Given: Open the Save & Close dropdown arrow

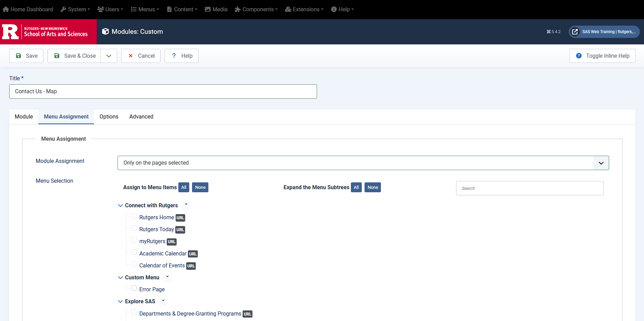Looking at the screenshot, I should coord(109,56).
